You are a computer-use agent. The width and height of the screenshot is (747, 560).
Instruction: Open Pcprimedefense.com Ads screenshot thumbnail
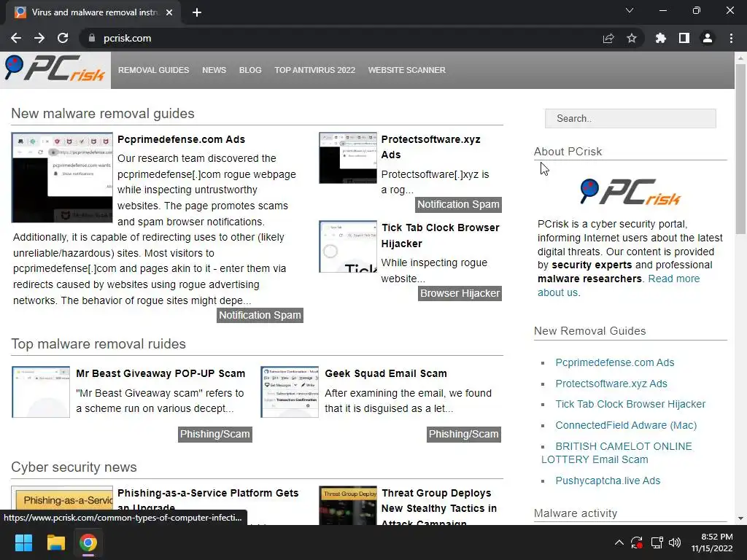pyautogui.click(x=62, y=177)
